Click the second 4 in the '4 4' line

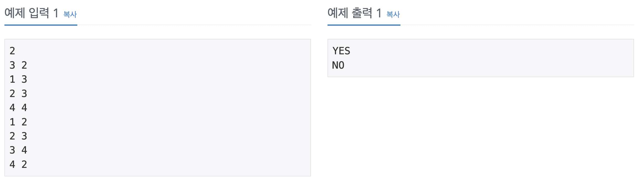24,108
